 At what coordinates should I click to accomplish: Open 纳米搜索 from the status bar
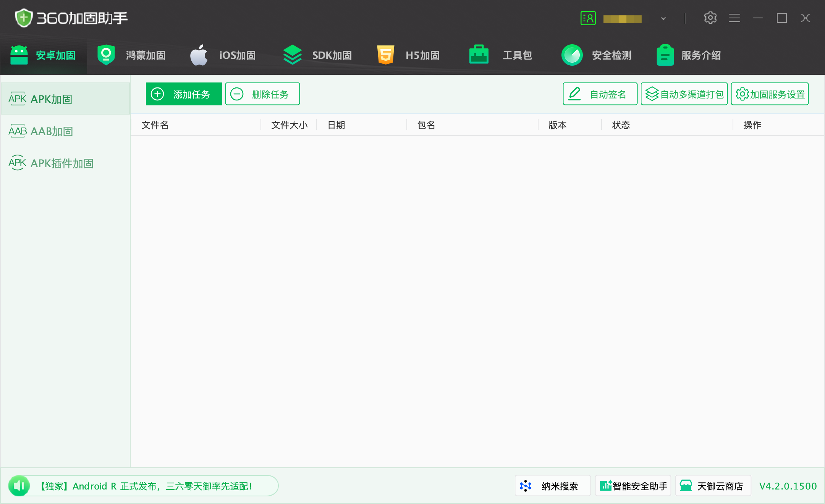click(x=553, y=486)
